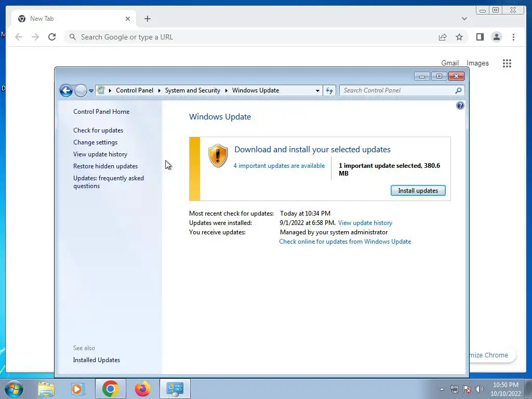Screen dimensions: 532x399
Task: Click 'Managed by your system administrator' text
Action: coord(334,232)
